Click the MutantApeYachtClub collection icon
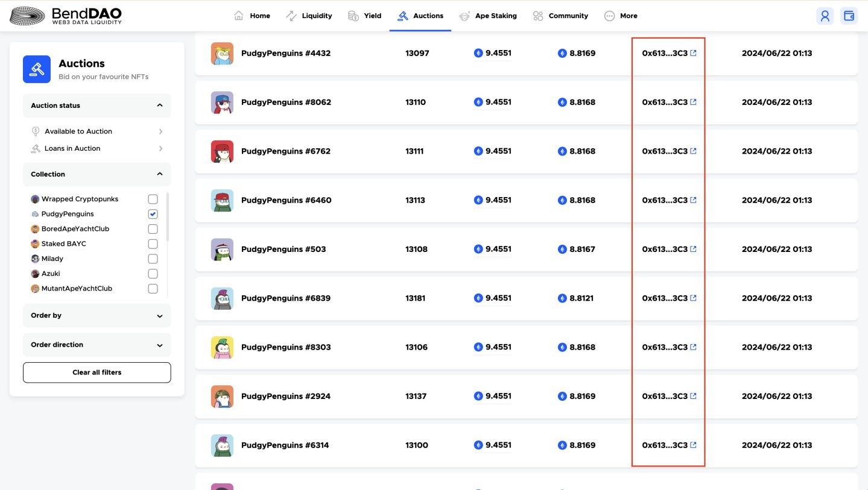This screenshot has height=490, width=868. point(35,289)
